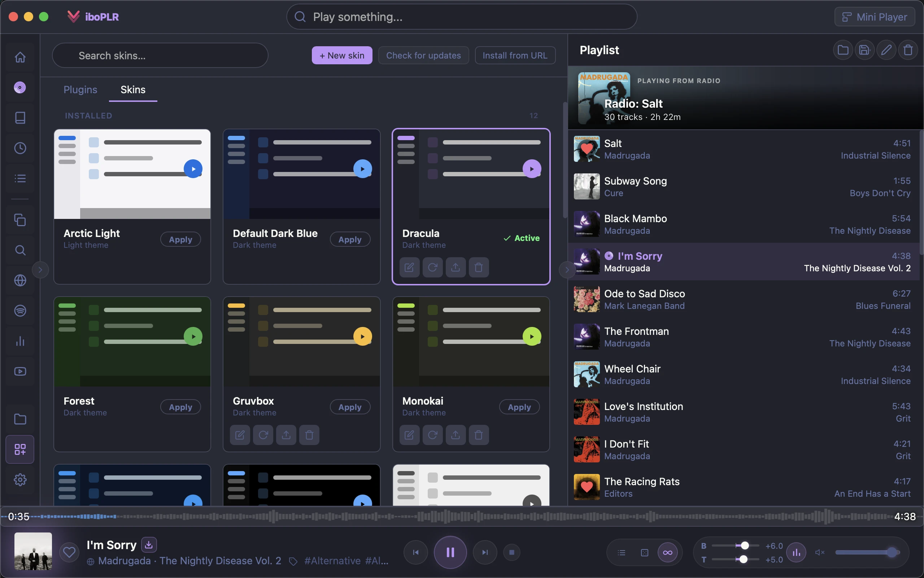Apply the Forest skin

point(180,407)
